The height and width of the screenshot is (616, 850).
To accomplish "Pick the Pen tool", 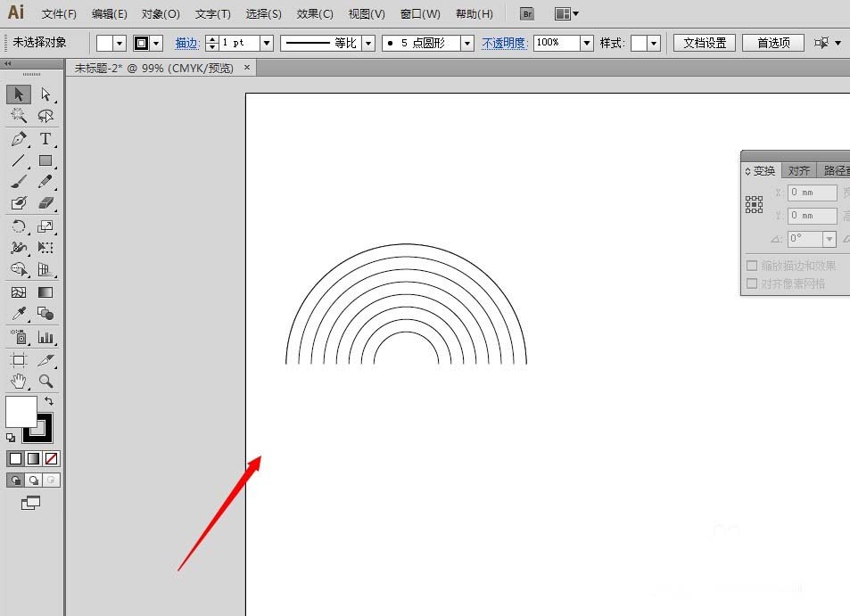I will 19,139.
